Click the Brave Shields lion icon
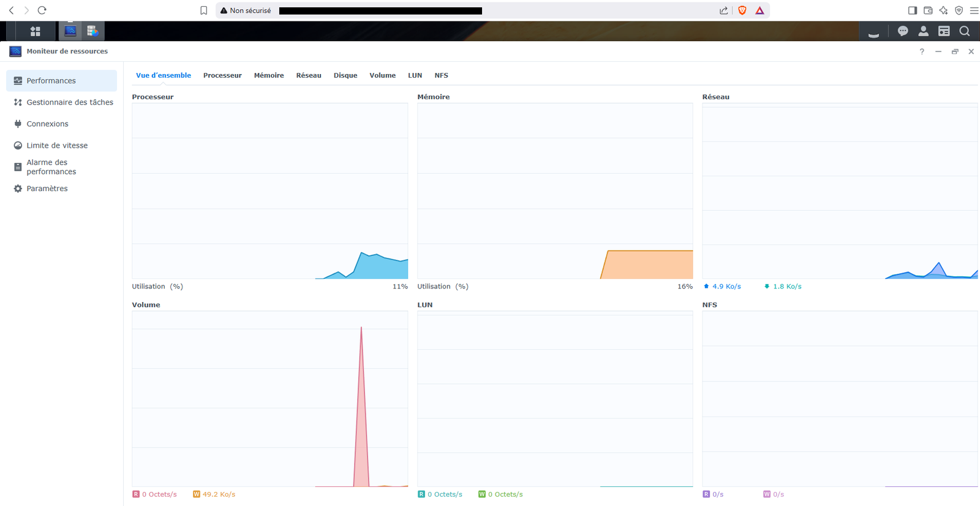Screen dimensions: 980x506 click(x=742, y=10)
